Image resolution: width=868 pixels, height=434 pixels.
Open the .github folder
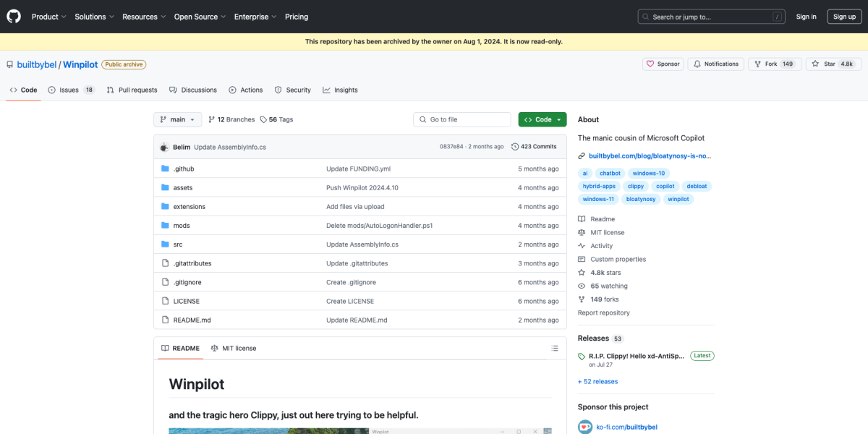(183, 169)
